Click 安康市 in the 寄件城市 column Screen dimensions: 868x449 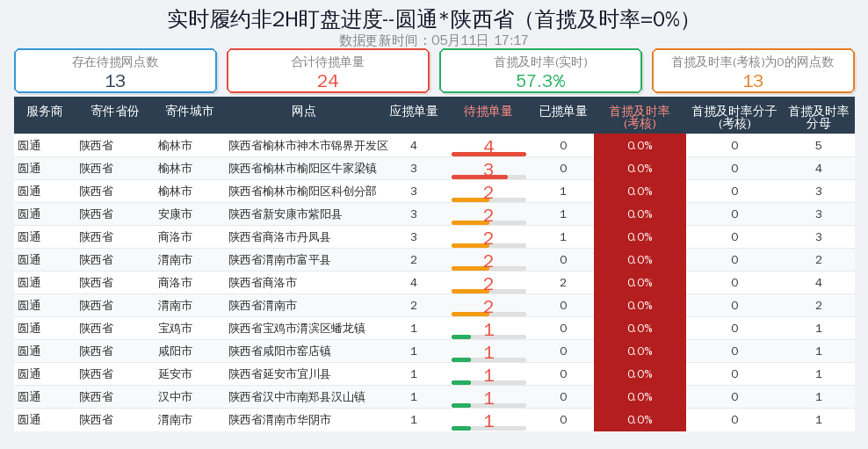(x=175, y=214)
